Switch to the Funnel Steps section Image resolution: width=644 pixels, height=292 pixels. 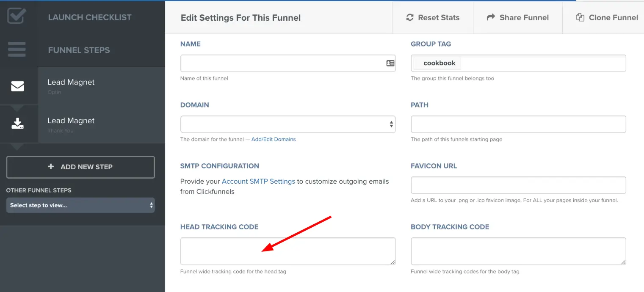tap(79, 50)
